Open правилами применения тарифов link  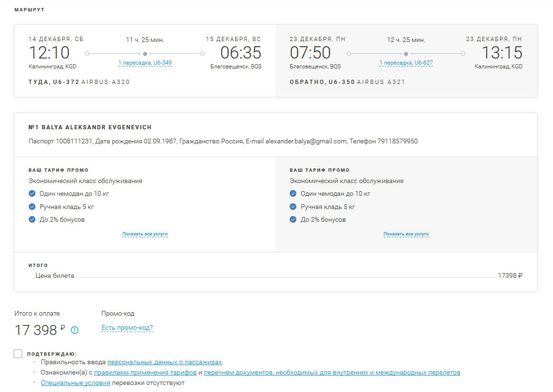click(x=145, y=373)
